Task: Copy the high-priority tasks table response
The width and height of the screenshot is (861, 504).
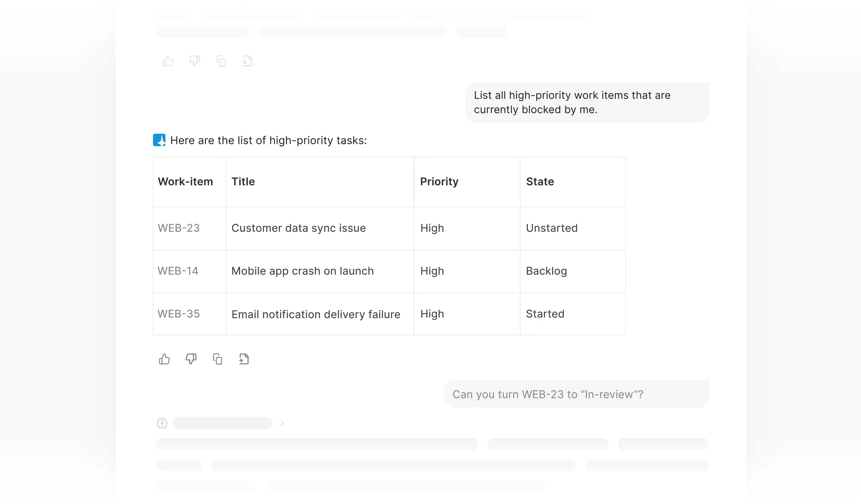Action: coord(218,359)
